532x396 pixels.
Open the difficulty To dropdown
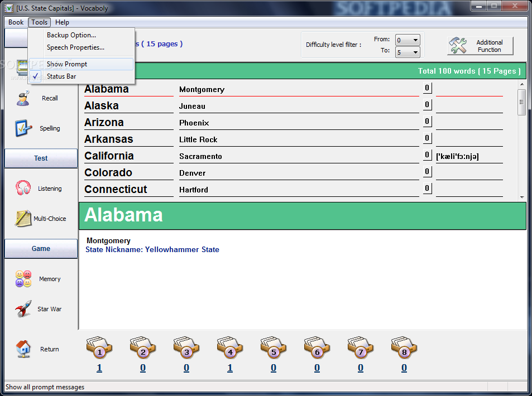pos(408,52)
